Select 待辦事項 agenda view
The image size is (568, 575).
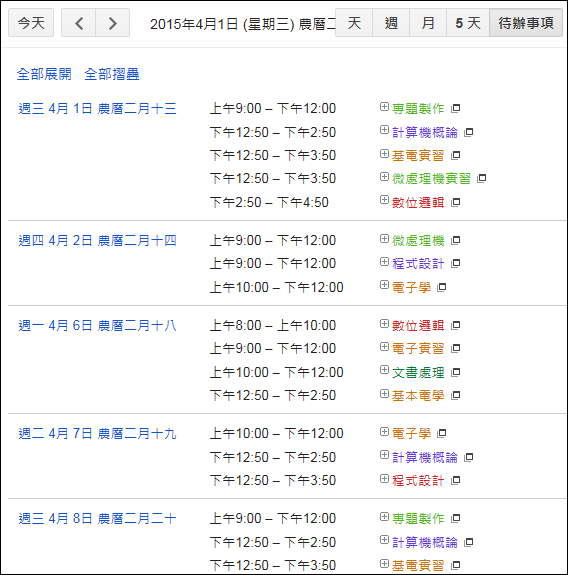click(526, 23)
